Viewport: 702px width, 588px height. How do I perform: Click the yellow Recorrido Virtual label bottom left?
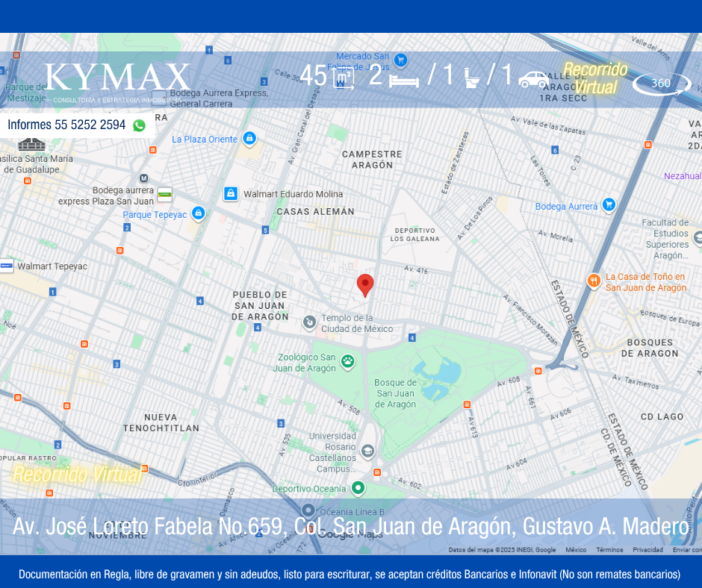tap(76, 474)
